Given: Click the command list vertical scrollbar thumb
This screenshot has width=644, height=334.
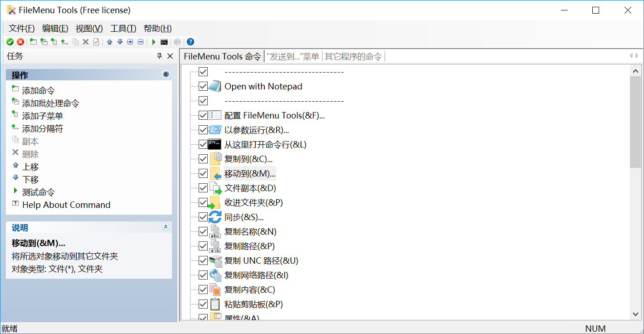Looking at the screenshot, I should tap(636, 122).
